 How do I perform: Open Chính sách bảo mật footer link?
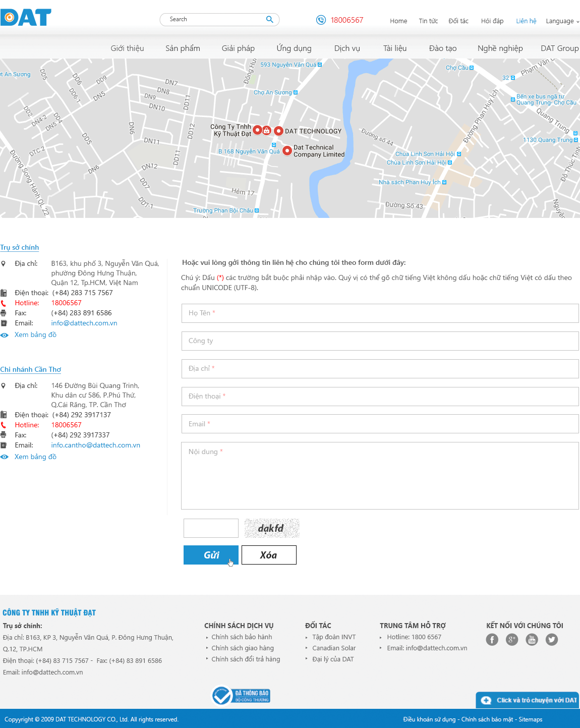coord(487,719)
